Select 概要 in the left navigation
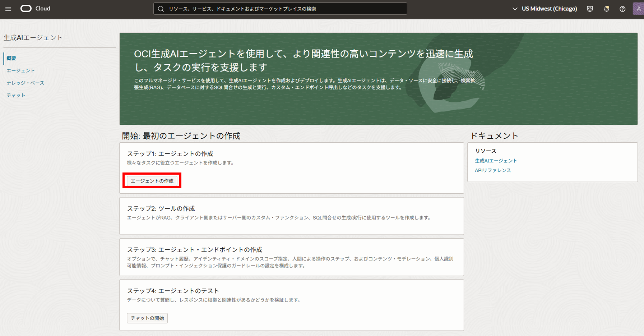Viewport: 644px width, 336px height. 11,58
